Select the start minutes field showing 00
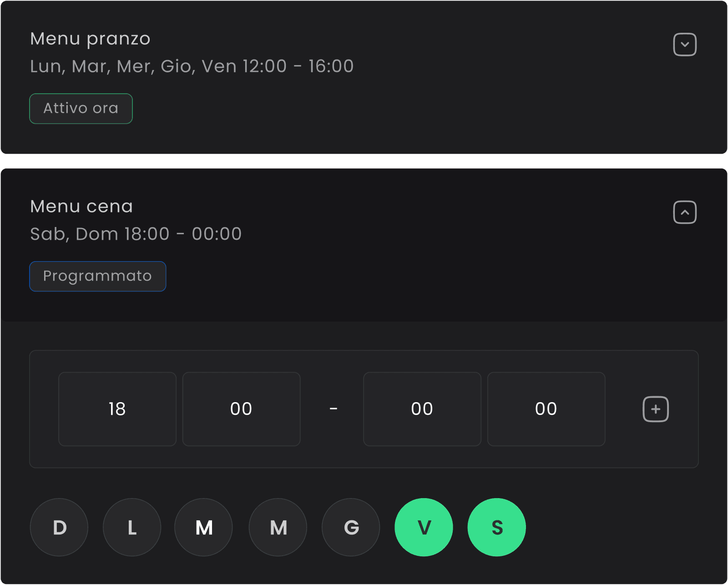The image size is (728, 585). [x=241, y=409]
